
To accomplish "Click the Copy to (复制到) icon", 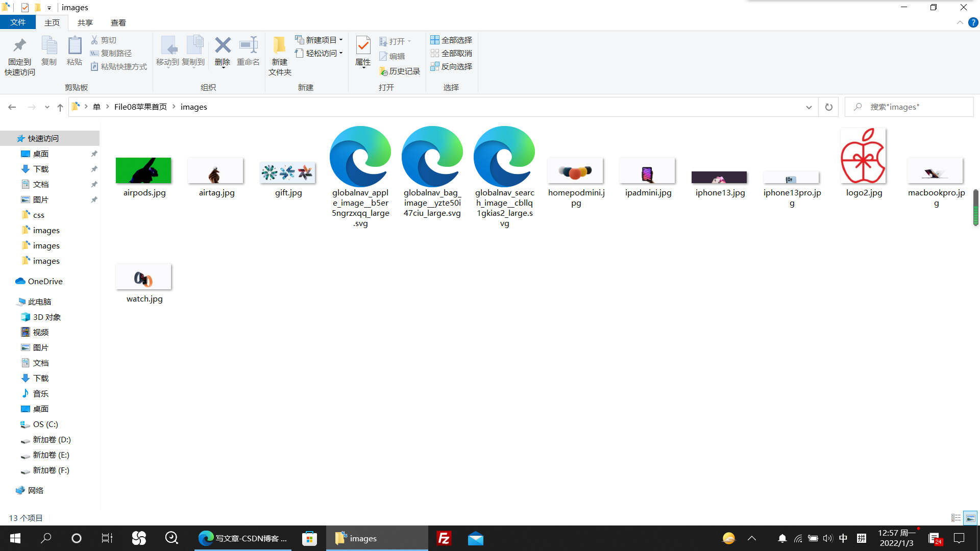I will pos(194,46).
